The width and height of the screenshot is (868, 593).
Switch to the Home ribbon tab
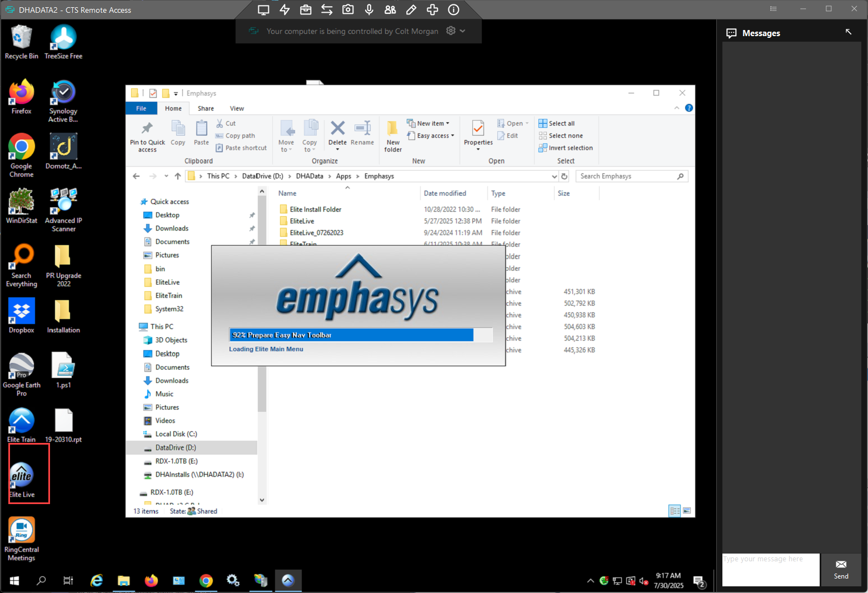[x=173, y=108]
